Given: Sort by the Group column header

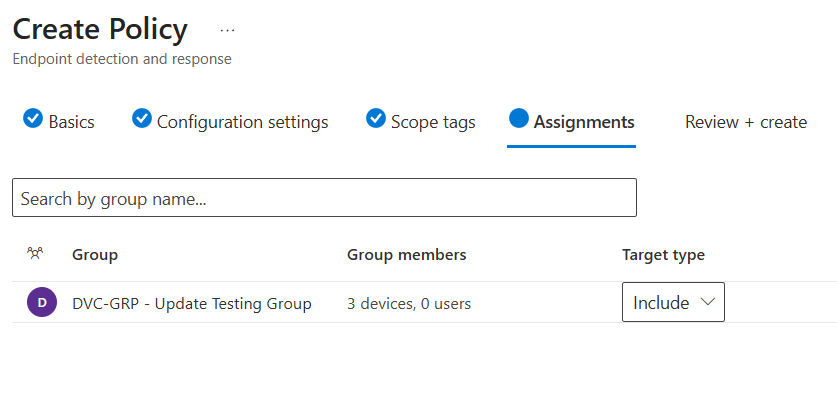Looking at the screenshot, I should pos(95,255).
